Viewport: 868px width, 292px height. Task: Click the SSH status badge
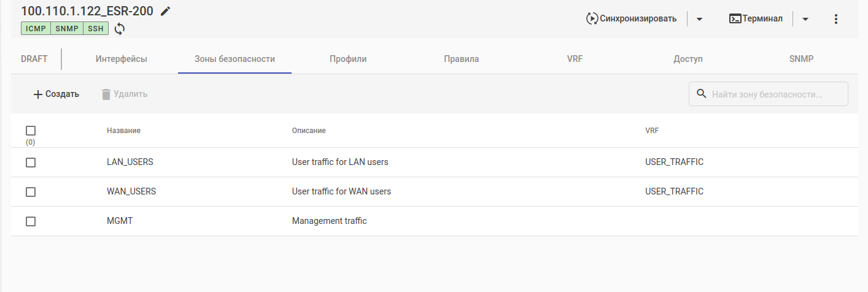coord(96,28)
